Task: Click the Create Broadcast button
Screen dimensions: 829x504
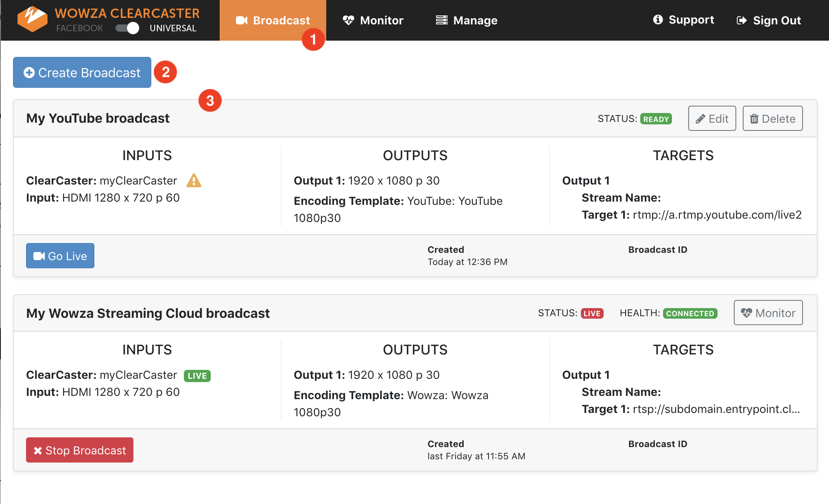Action: point(82,72)
